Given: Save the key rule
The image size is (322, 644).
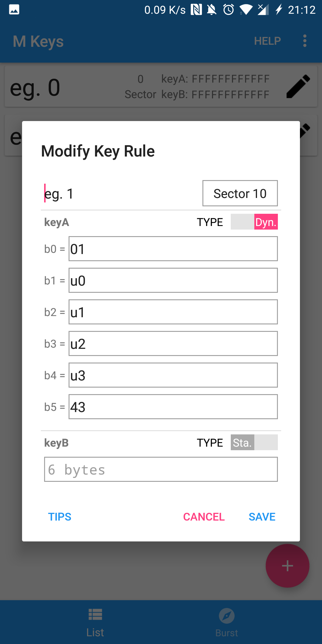Looking at the screenshot, I should point(262,517).
